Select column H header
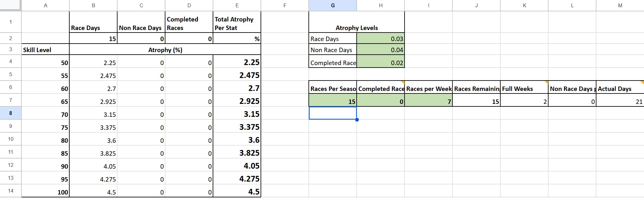 click(381, 5)
